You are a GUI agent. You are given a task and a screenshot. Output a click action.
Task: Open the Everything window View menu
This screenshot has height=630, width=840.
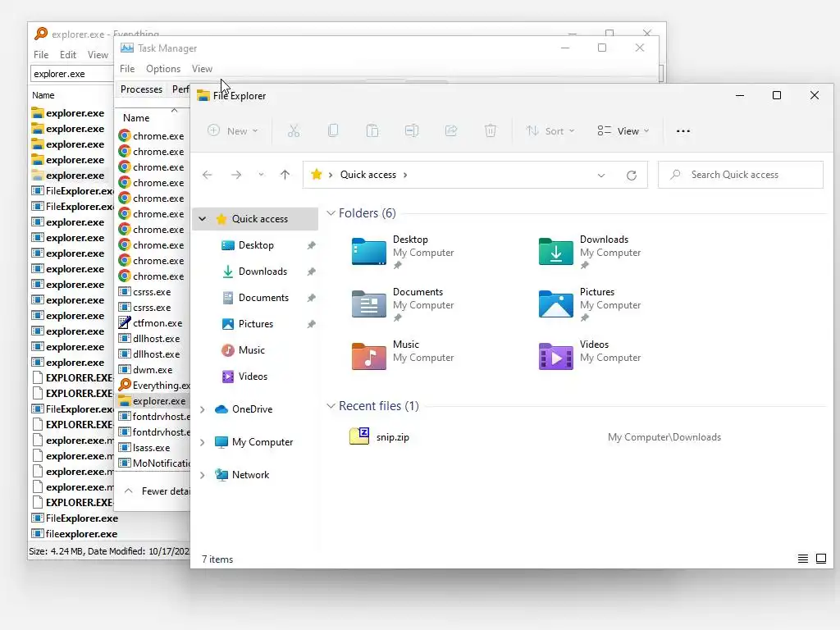pos(98,55)
